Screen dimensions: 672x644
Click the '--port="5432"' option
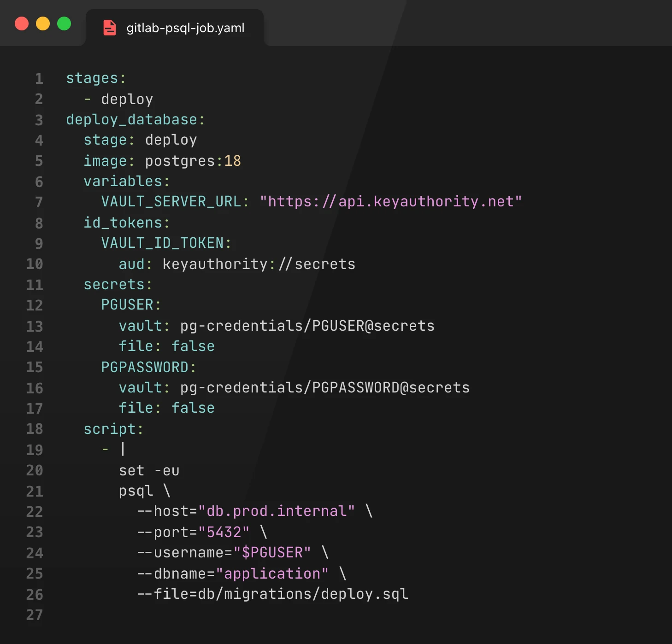(193, 532)
